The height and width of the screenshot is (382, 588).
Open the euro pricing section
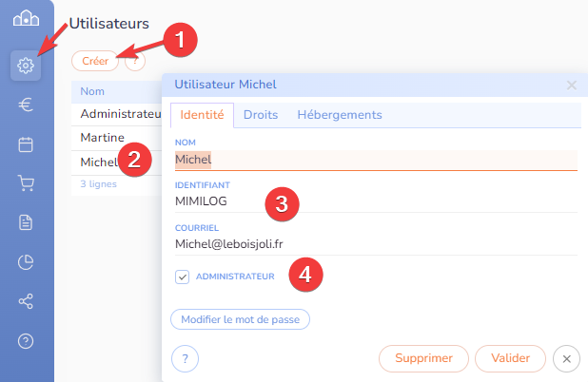(x=26, y=105)
